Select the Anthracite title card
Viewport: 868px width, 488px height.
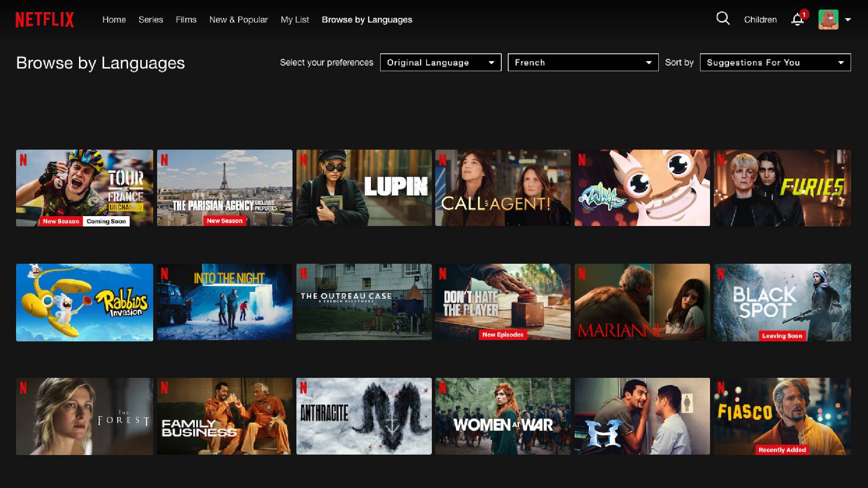point(363,416)
